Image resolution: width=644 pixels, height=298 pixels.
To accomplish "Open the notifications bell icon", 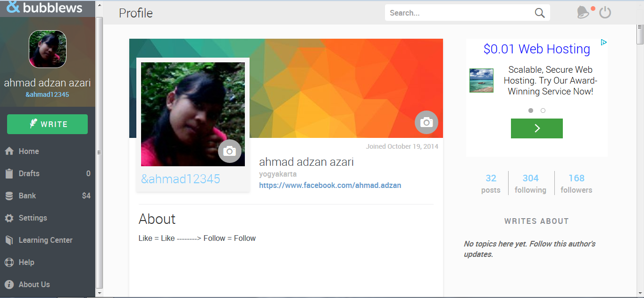I will pyautogui.click(x=584, y=13).
